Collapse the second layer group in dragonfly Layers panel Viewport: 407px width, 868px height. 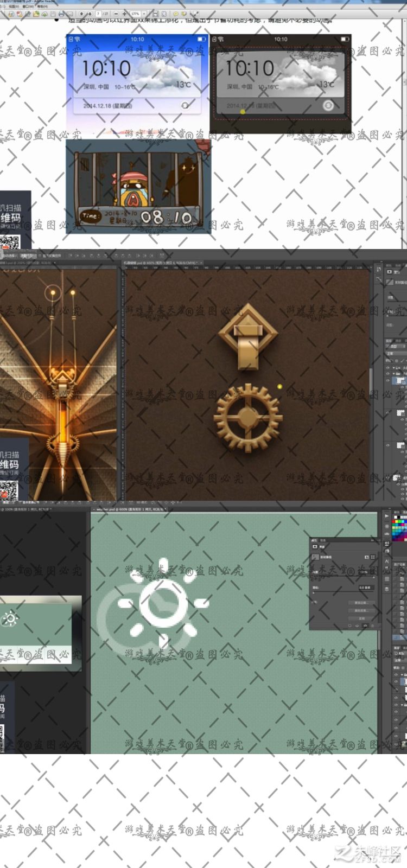[393, 373]
